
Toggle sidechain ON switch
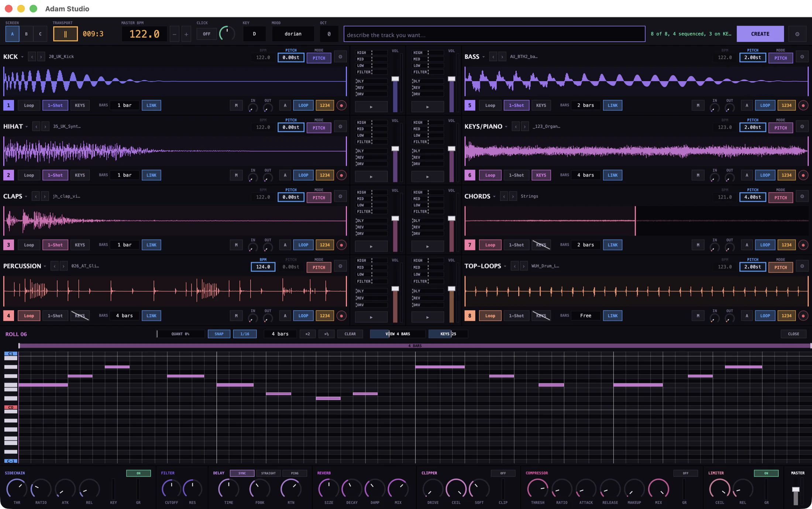138,473
